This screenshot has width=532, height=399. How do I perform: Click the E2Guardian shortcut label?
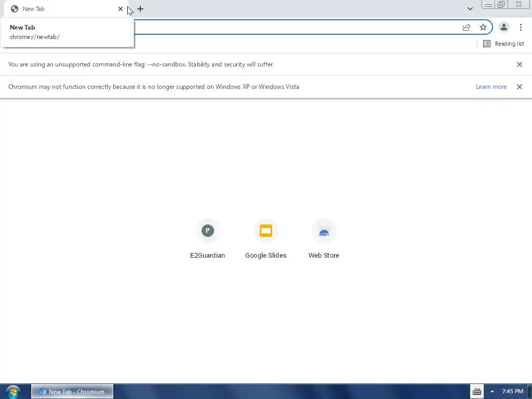pyautogui.click(x=208, y=256)
